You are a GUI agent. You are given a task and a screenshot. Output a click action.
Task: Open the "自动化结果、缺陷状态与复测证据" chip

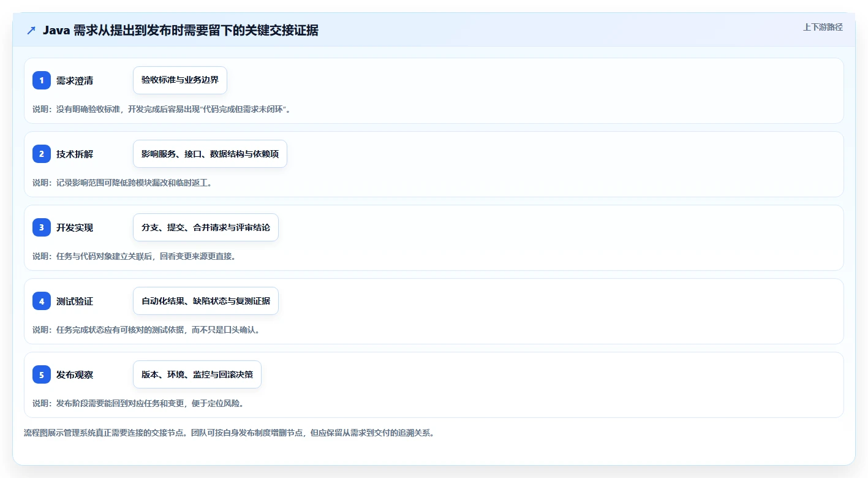click(206, 301)
